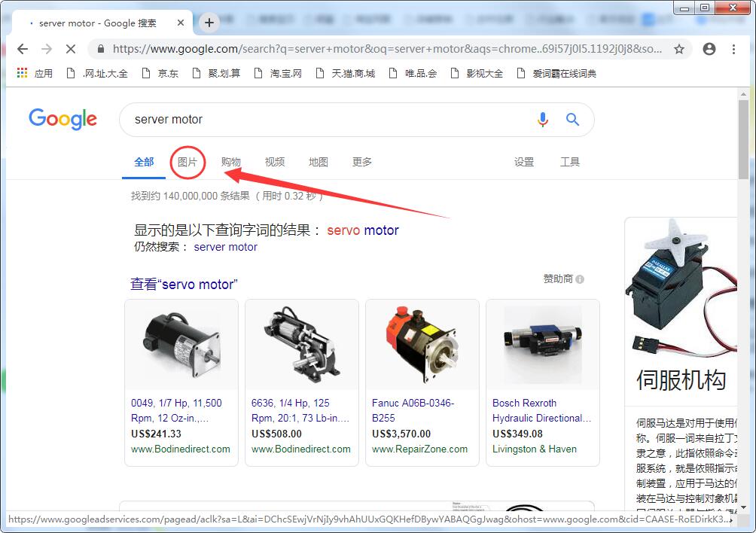Switch to the 购物 shopping tab
Image resolution: width=756 pixels, height=533 pixels.
pyautogui.click(x=231, y=162)
